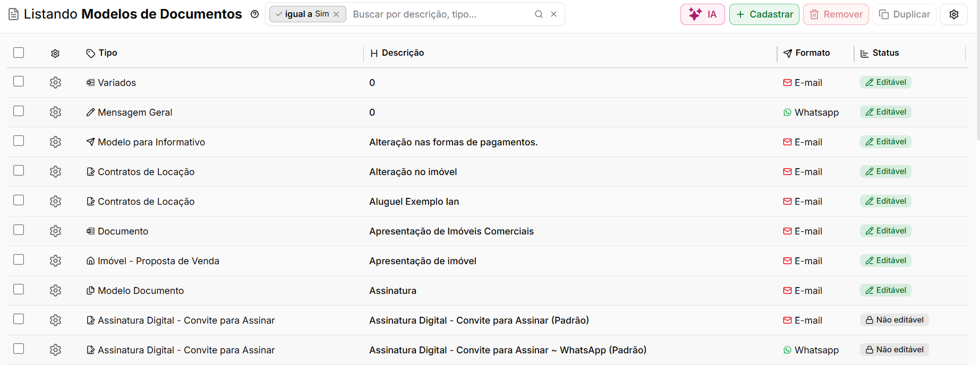Open the gear menu for 'Aluguel Exemplo Ian' row
Image resolution: width=980 pixels, height=365 pixels.
55,202
